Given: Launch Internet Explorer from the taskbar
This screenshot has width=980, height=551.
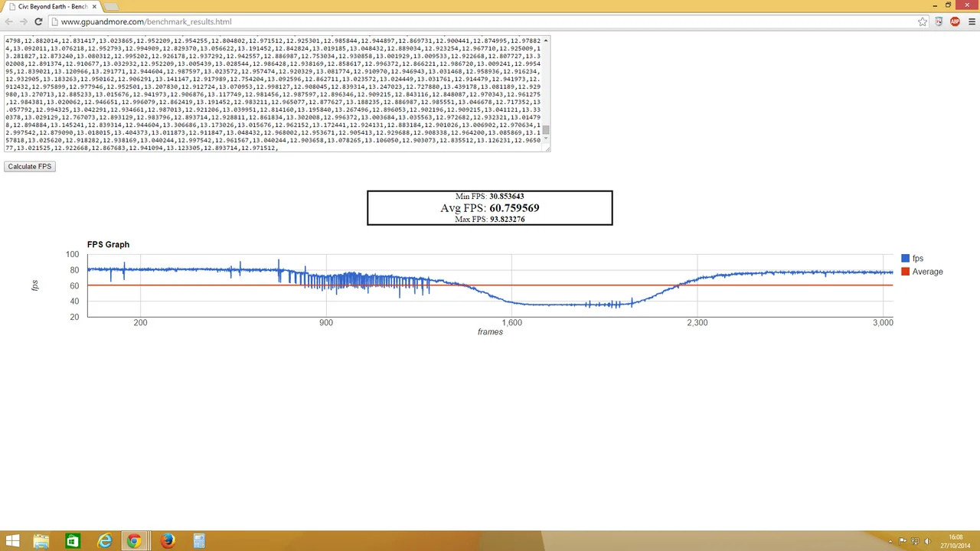Looking at the screenshot, I should click(104, 542).
